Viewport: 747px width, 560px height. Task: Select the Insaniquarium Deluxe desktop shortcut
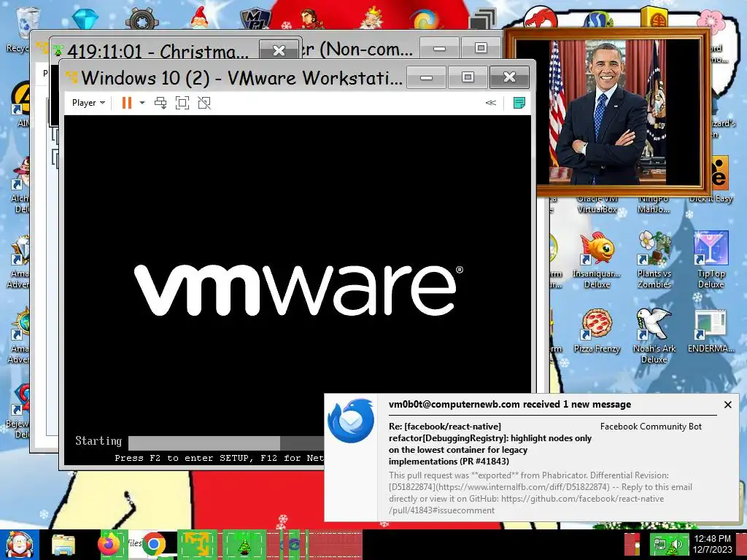tap(597, 260)
